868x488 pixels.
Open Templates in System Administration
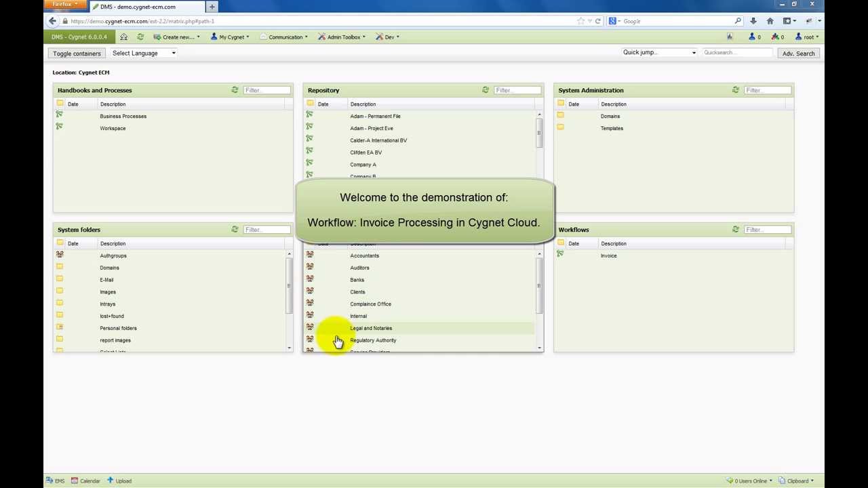coord(612,128)
